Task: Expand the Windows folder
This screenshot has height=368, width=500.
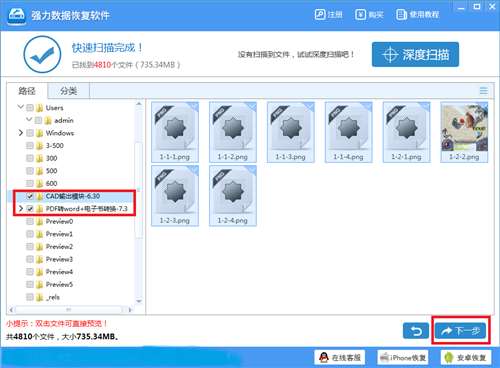Action: tap(21, 133)
